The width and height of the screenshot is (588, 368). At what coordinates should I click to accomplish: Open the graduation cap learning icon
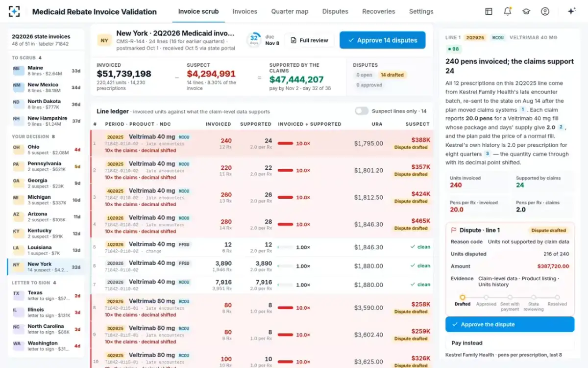click(x=526, y=11)
